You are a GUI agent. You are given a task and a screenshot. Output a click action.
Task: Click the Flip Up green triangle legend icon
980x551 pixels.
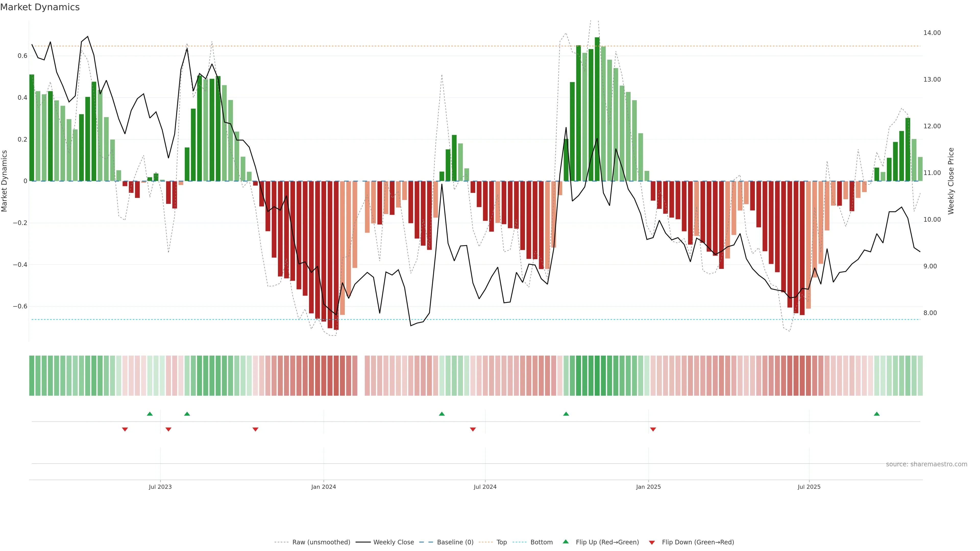click(566, 542)
